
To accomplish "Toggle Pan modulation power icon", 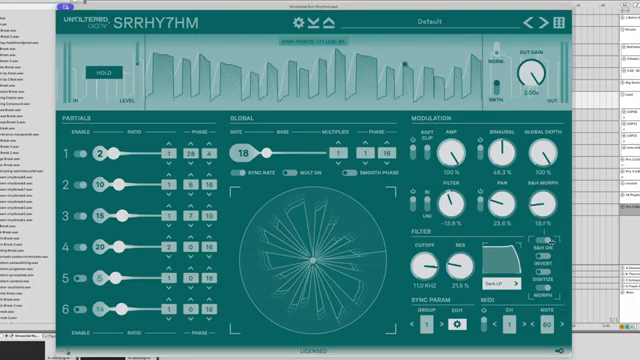I will point(480,191).
